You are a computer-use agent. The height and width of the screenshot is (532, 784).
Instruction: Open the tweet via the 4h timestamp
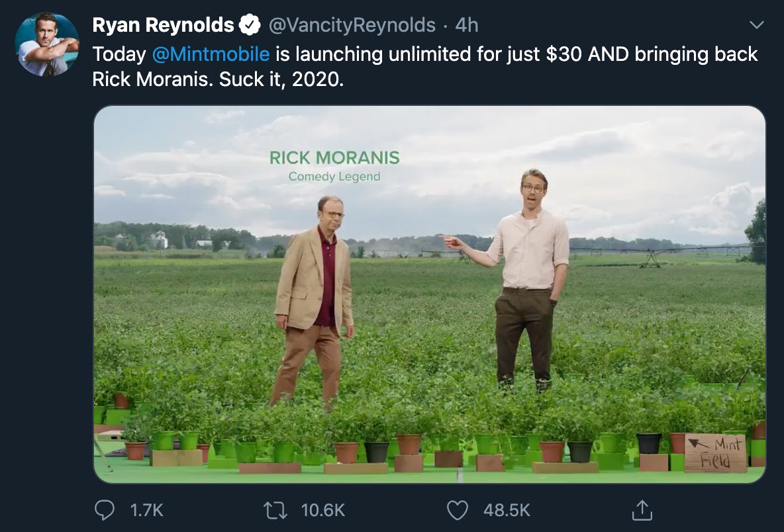pyautogui.click(x=467, y=26)
